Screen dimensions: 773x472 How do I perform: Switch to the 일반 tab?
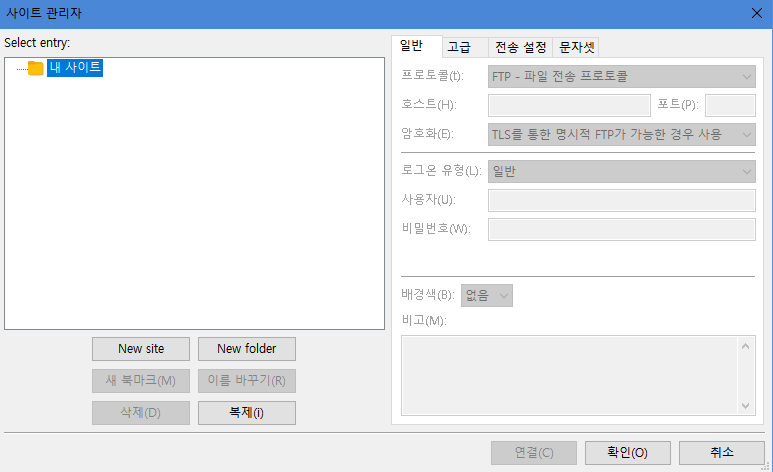(416, 46)
